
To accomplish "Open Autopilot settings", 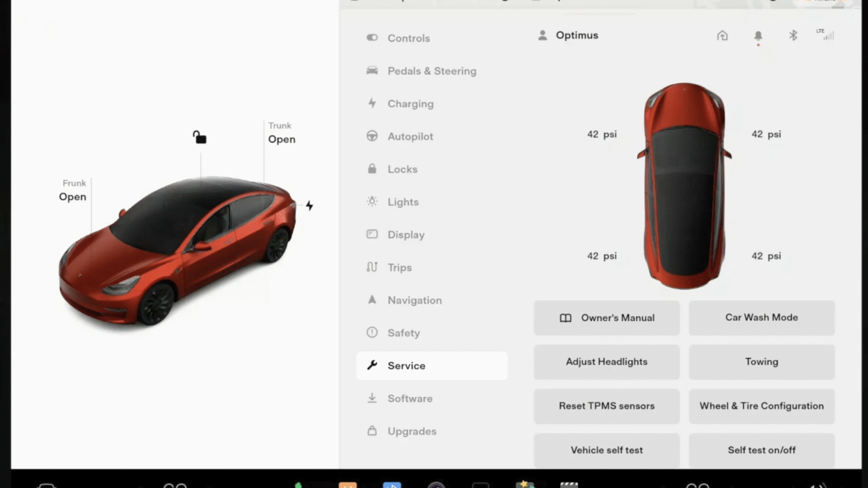I will [x=410, y=136].
